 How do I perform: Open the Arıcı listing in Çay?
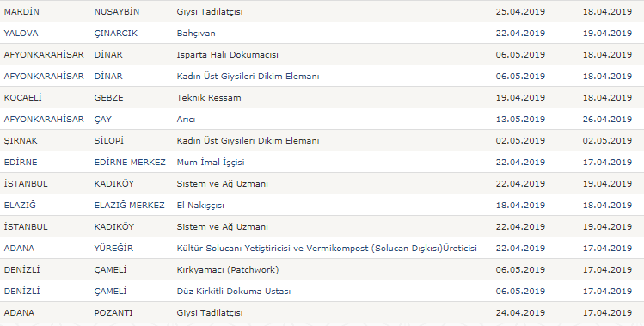click(186, 120)
